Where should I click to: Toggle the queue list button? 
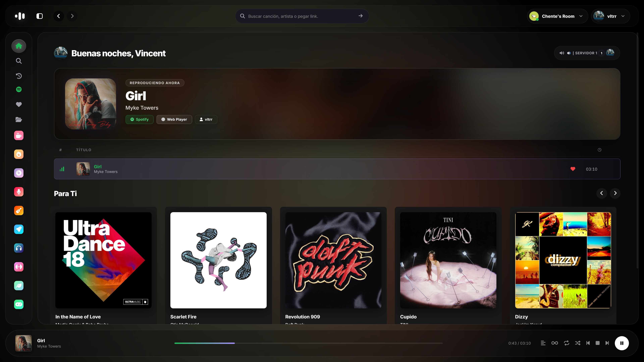tap(543, 343)
